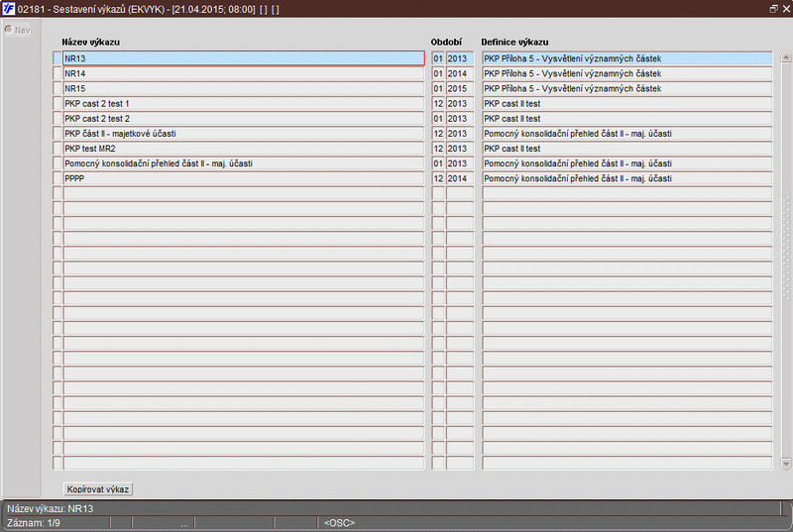The image size is (793, 532).
Task: Select the 'PPPP' report row
Action: [243, 178]
